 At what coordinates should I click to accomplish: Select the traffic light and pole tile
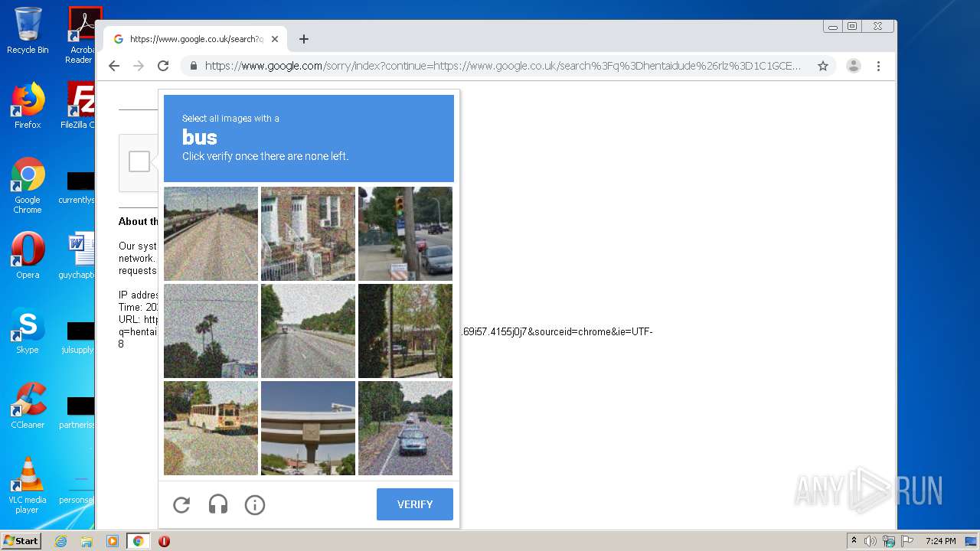click(405, 233)
